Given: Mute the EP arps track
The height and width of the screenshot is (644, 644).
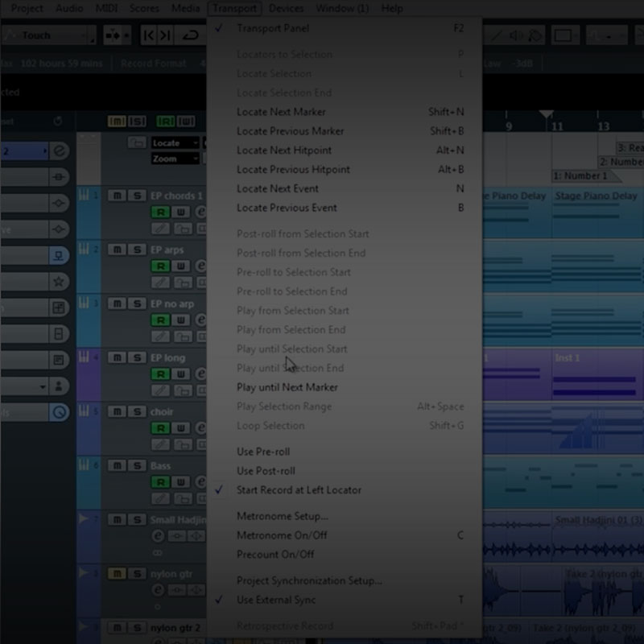Looking at the screenshot, I should [x=117, y=250].
